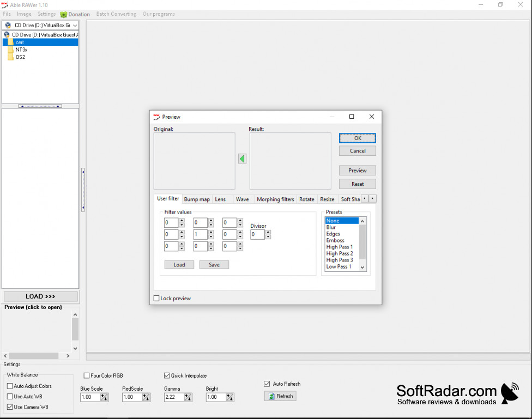Click the Save filter button
Screen dimensions: 532x419
[214, 265]
